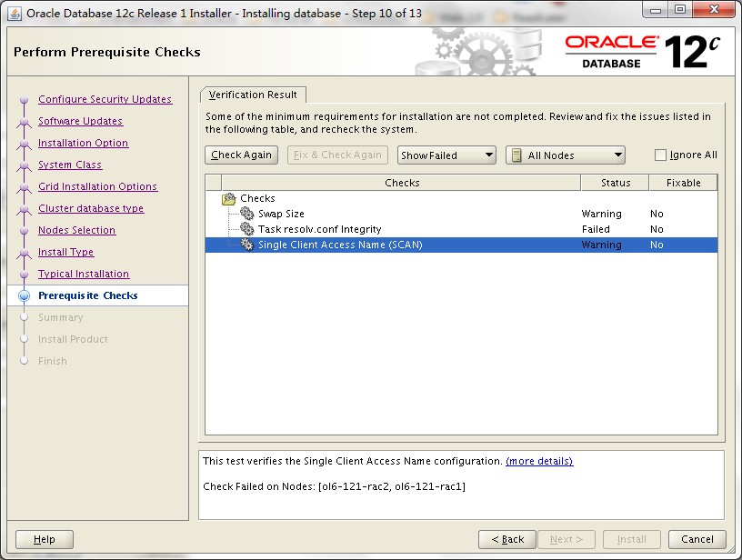Go to Configure Security Updates step
This screenshot has height=560, width=742.
pyautogui.click(x=105, y=99)
